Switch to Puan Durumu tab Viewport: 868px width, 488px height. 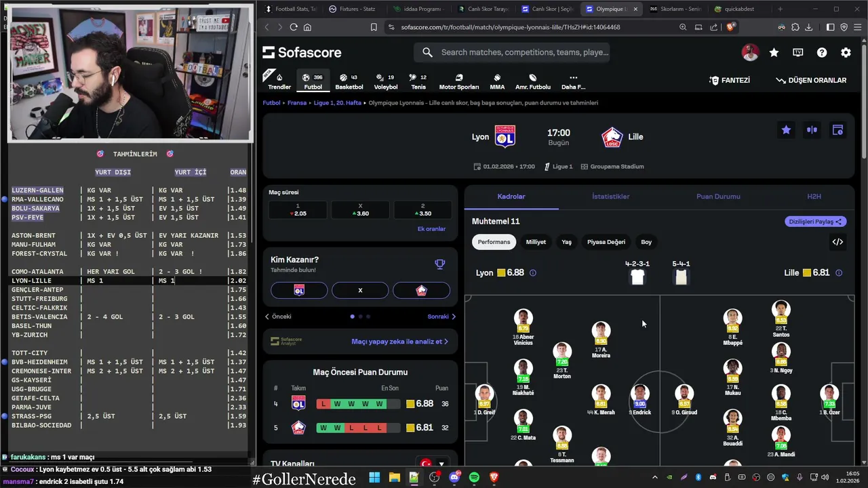pos(718,197)
